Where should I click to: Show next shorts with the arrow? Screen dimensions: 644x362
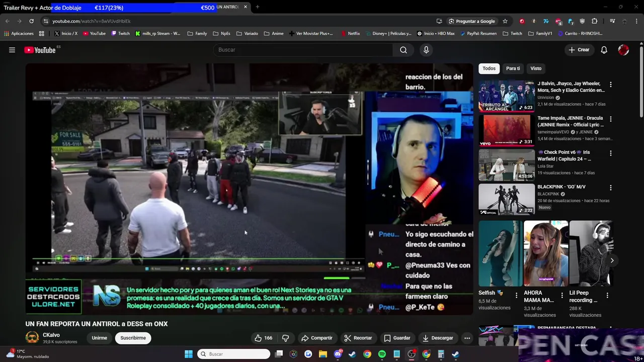pyautogui.click(x=612, y=260)
